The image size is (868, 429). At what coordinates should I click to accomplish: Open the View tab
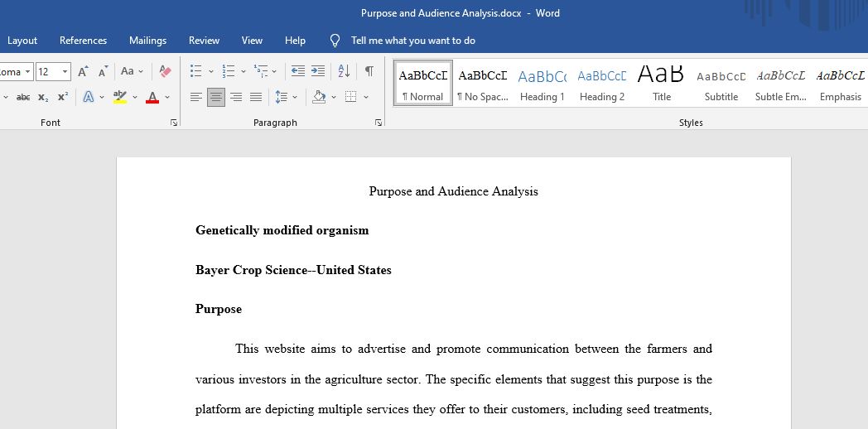(252, 41)
